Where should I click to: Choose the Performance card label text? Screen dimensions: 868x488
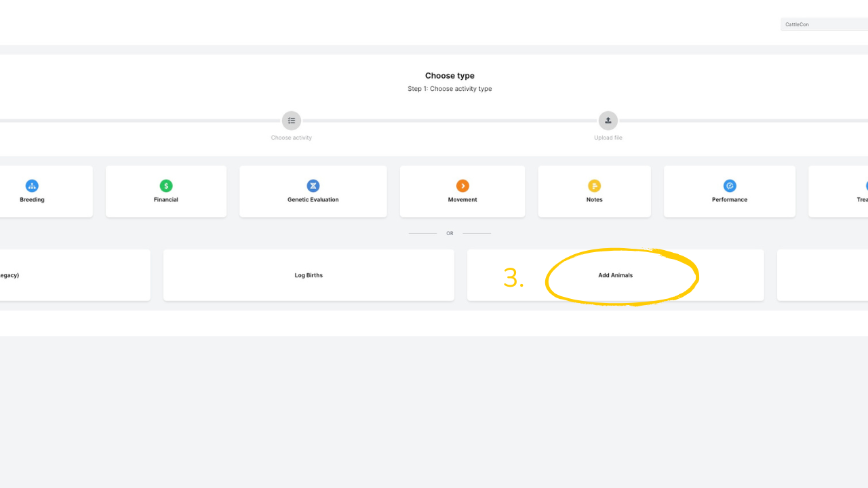click(x=730, y=200)
